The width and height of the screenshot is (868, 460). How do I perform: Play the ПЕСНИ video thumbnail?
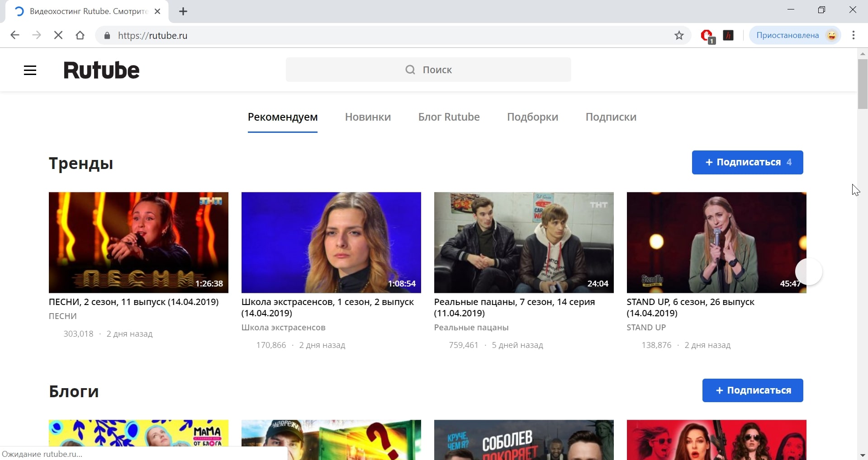[138, 243]
